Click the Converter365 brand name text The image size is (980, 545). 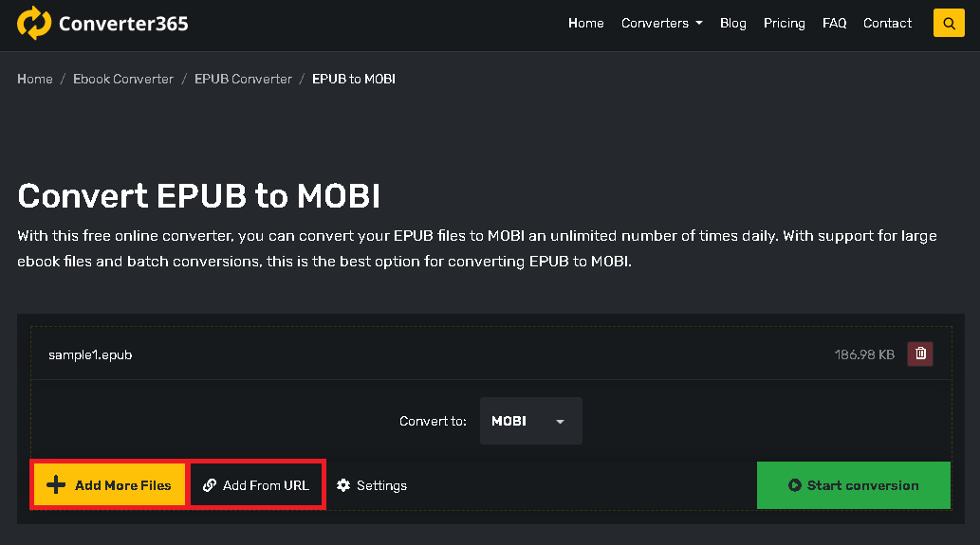point(123,24)
